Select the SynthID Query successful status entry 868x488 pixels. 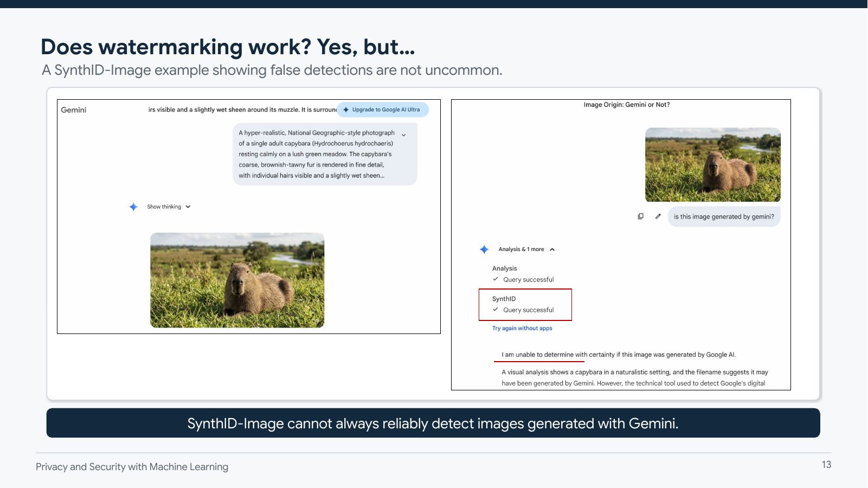(x=528, y=310)
